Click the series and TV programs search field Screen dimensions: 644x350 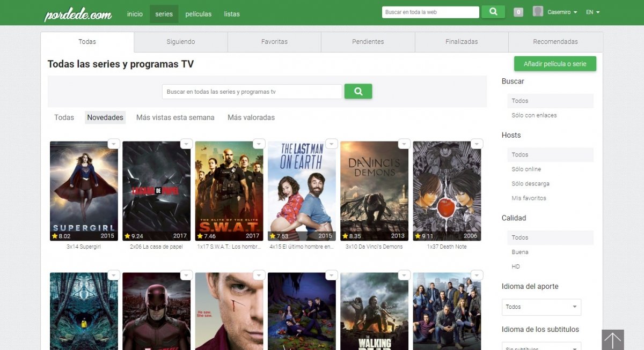[252, 92]
